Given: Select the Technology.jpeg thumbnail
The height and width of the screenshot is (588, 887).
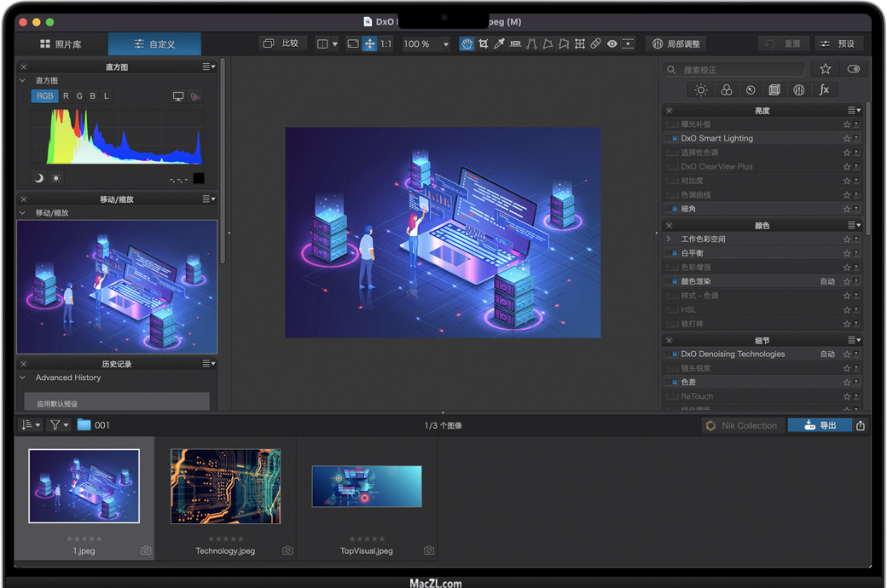Looking at the screenshot, I should [x=225, y=487].
